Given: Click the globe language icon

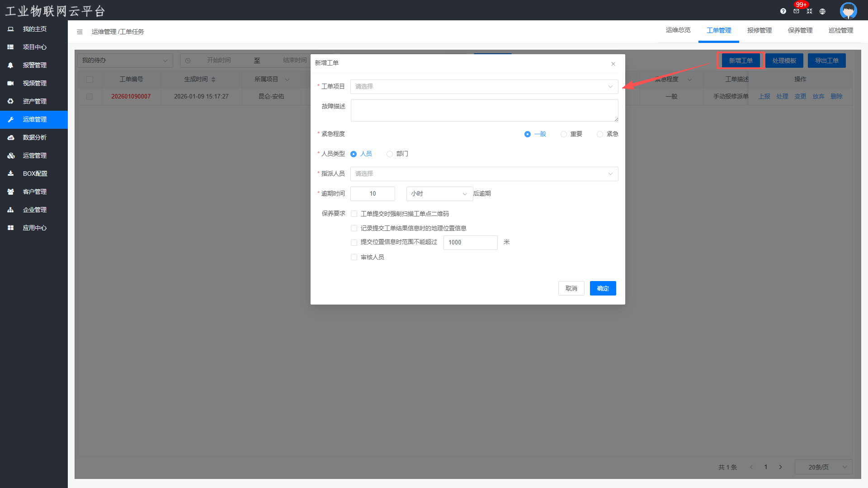Looking at the screenshot, I should [x=822, y=11].
